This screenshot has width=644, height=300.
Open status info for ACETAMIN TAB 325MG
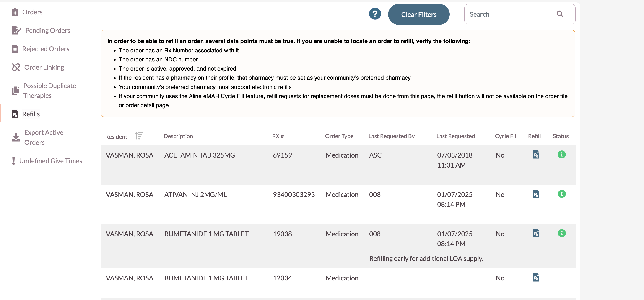tap(561, 155)
